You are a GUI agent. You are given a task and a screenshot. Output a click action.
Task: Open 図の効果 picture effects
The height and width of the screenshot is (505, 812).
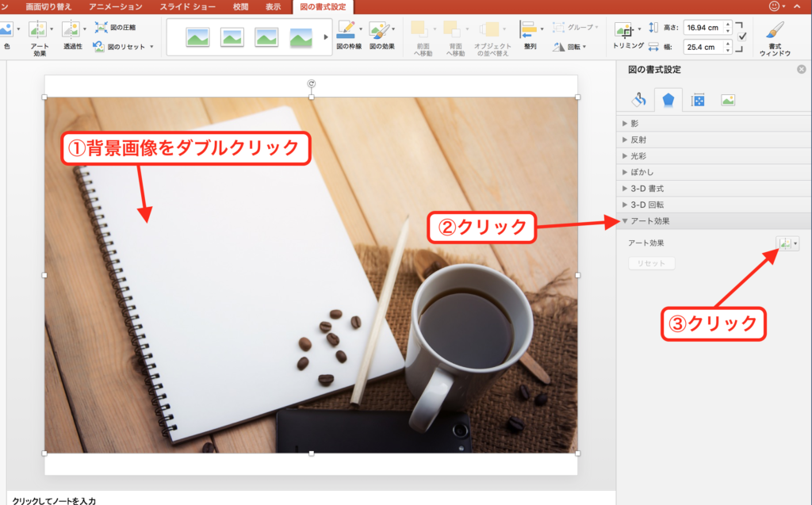pyautogui.click(x=381, y=31)
